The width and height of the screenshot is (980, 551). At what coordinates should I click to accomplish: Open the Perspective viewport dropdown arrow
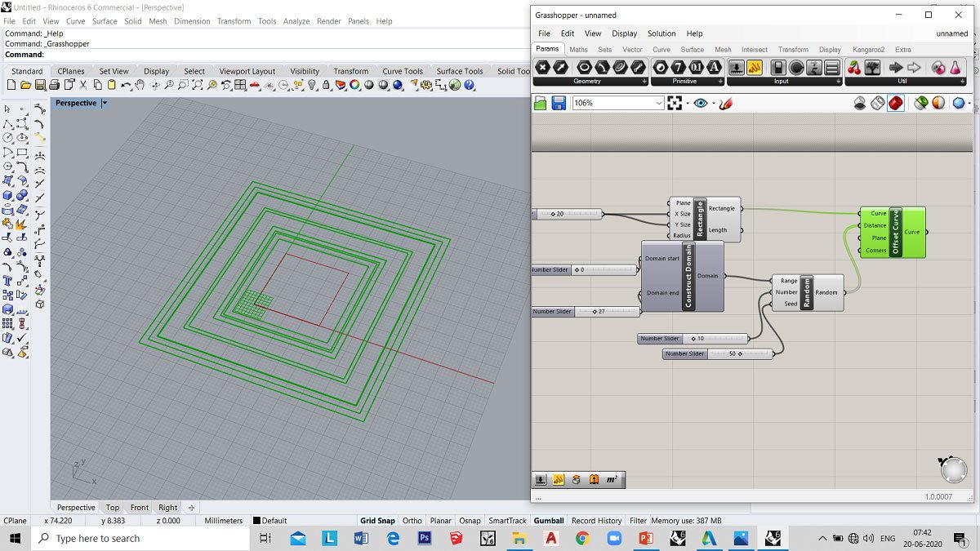pos(105,104)
